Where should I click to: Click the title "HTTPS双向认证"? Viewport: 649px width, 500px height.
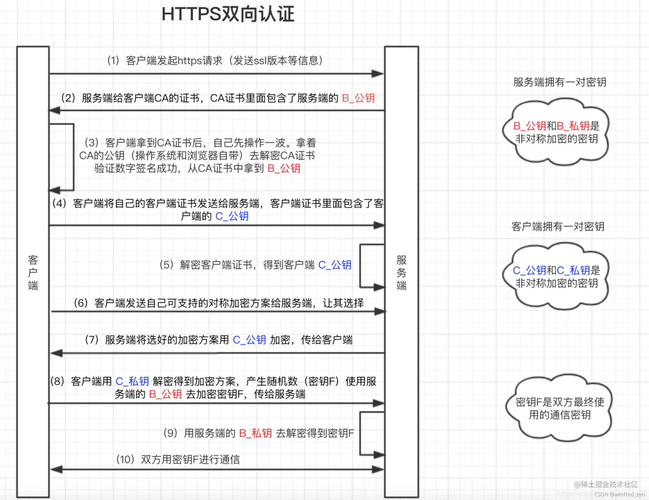coord(228,14)
